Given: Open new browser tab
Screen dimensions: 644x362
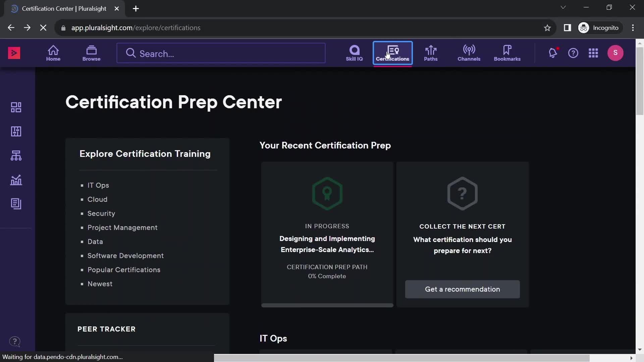Looking at the screenshot, I should [x=136, y=9].
